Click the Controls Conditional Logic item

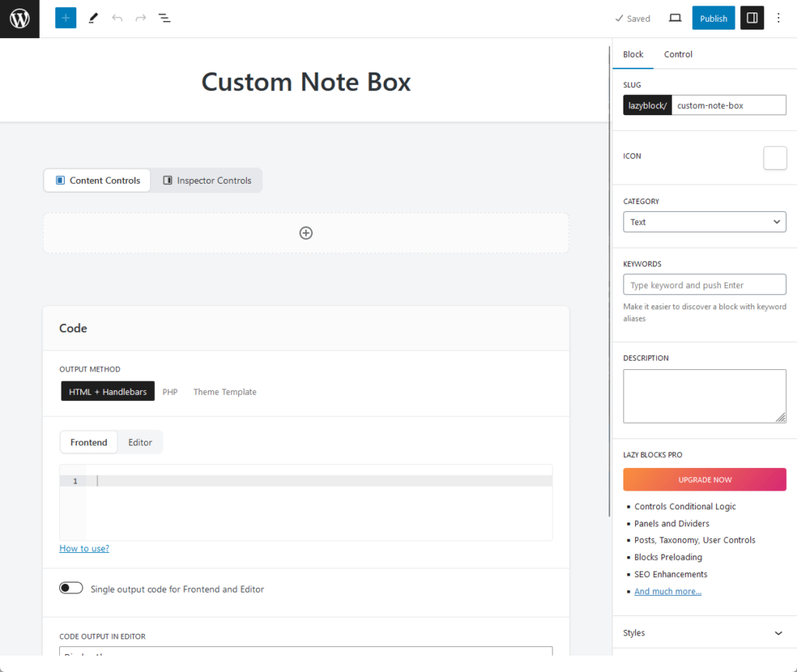(685, 507)
